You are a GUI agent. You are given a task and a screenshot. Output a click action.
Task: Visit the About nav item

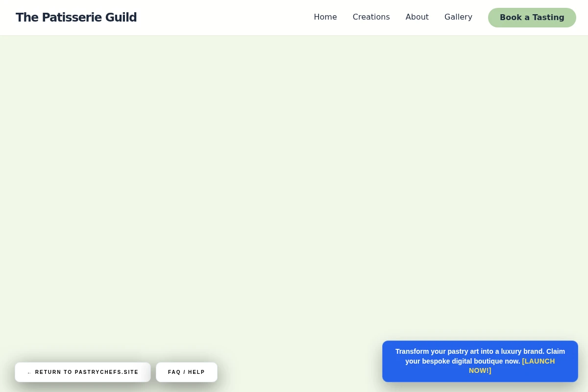point(417,17)
